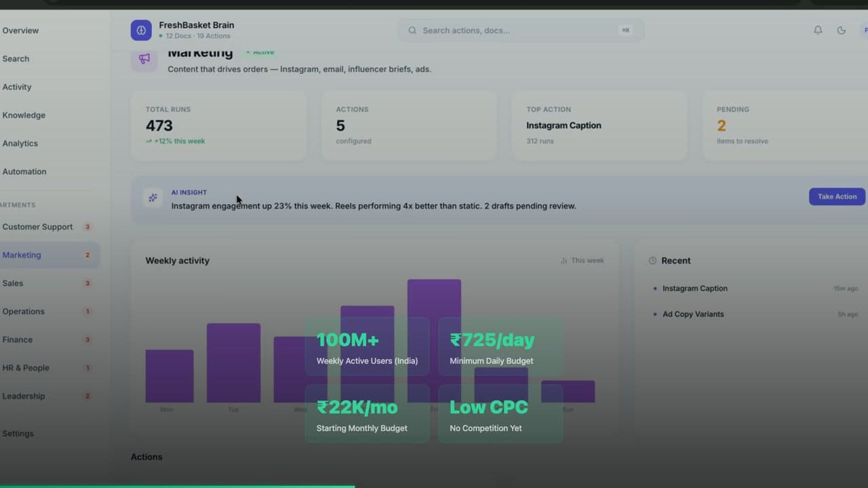Click the search magnifier icon
This screenshot has width=868, height=488.
click(412, 30)
